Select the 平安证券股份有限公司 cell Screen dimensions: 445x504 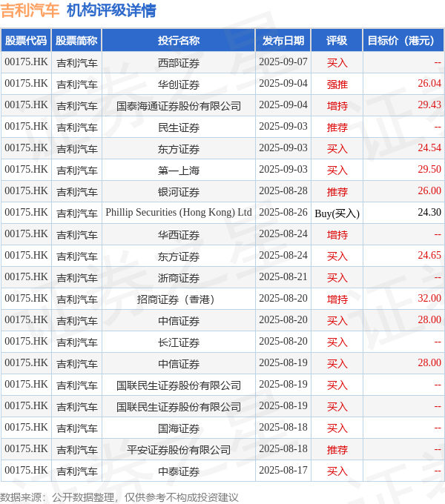(179, 450)
